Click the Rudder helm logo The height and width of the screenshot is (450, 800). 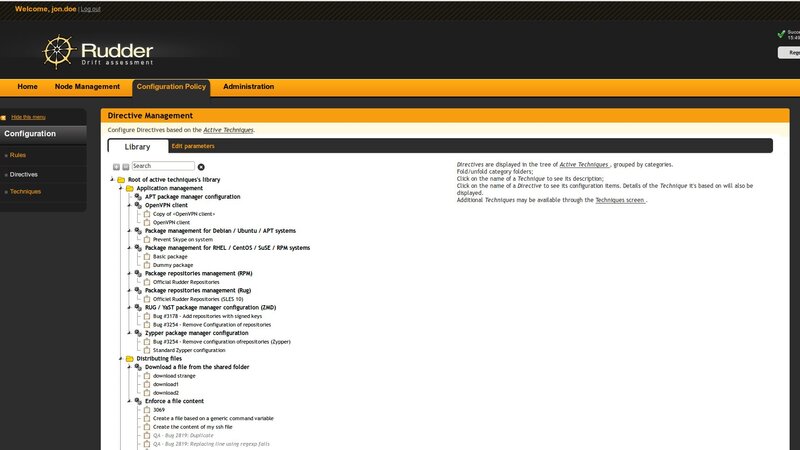pos(58,52)
